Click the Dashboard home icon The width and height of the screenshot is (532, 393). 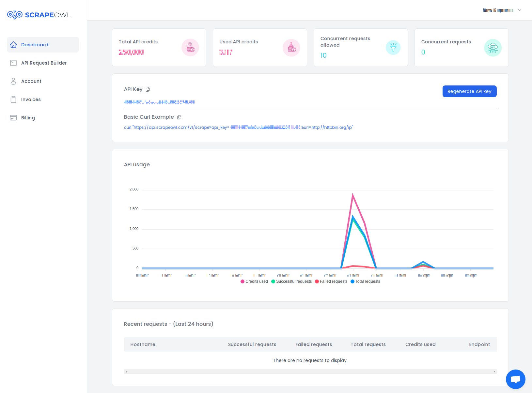point(13,45)
